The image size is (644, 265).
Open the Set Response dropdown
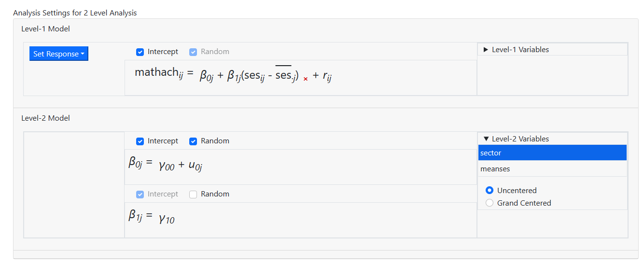(x=58, y=54)
